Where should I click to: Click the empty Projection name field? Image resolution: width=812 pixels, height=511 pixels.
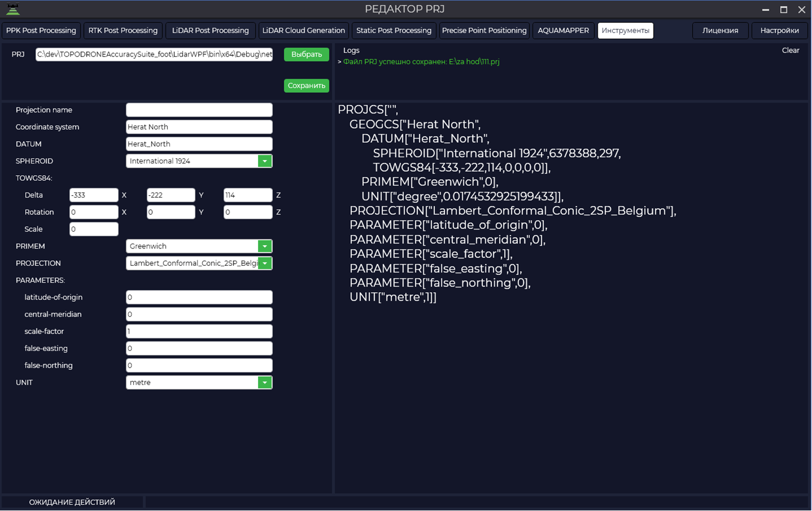(x=199, y=110)
